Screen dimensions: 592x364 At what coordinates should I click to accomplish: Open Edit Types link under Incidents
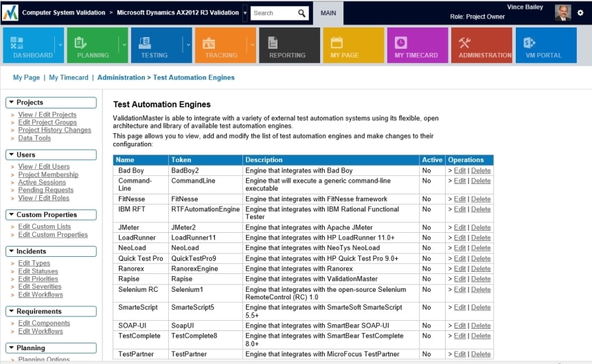(x=34, y=263)
